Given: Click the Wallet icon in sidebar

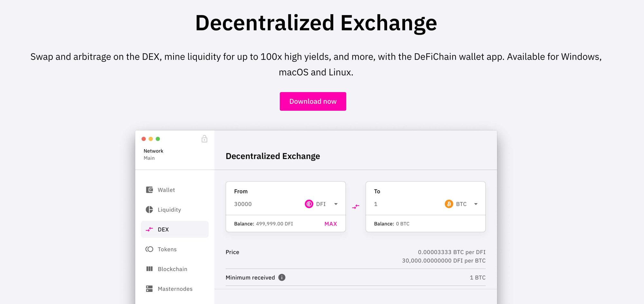Looking at the screenshot, I should (149, 190).
